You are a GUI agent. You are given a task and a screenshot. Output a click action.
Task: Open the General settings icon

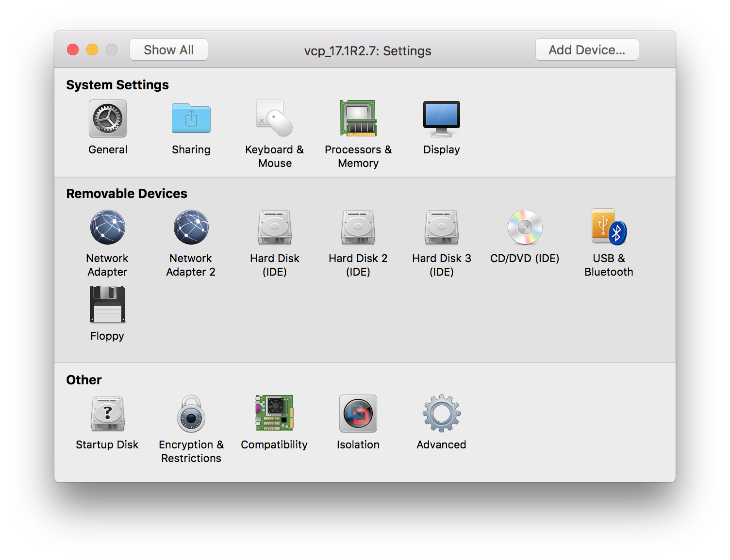[107, 118]
